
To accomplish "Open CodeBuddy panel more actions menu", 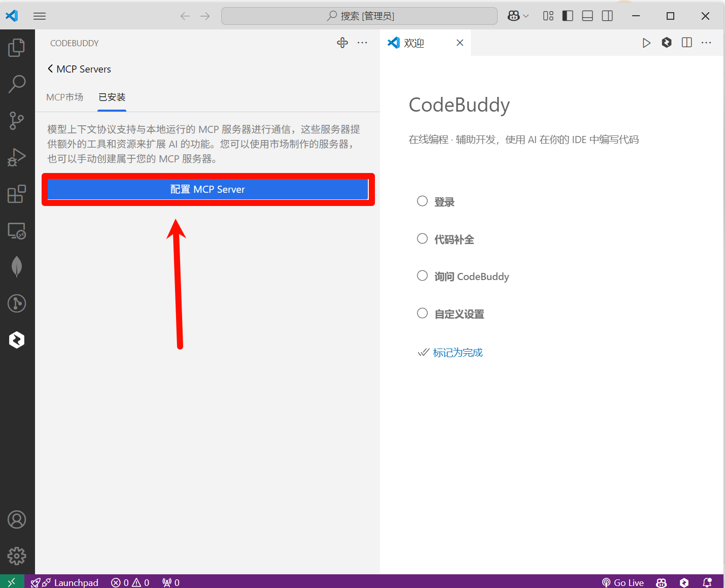I will point(362,43).
